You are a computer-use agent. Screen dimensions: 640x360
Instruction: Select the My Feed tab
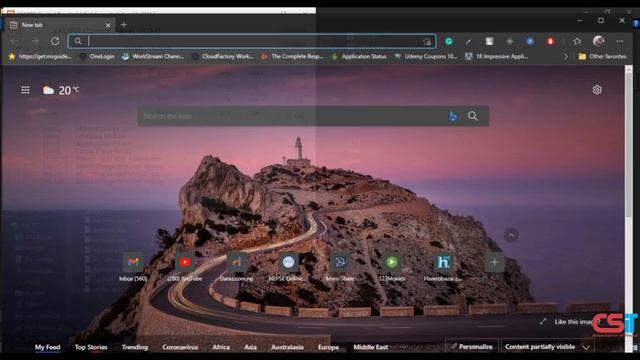(47, 347)
